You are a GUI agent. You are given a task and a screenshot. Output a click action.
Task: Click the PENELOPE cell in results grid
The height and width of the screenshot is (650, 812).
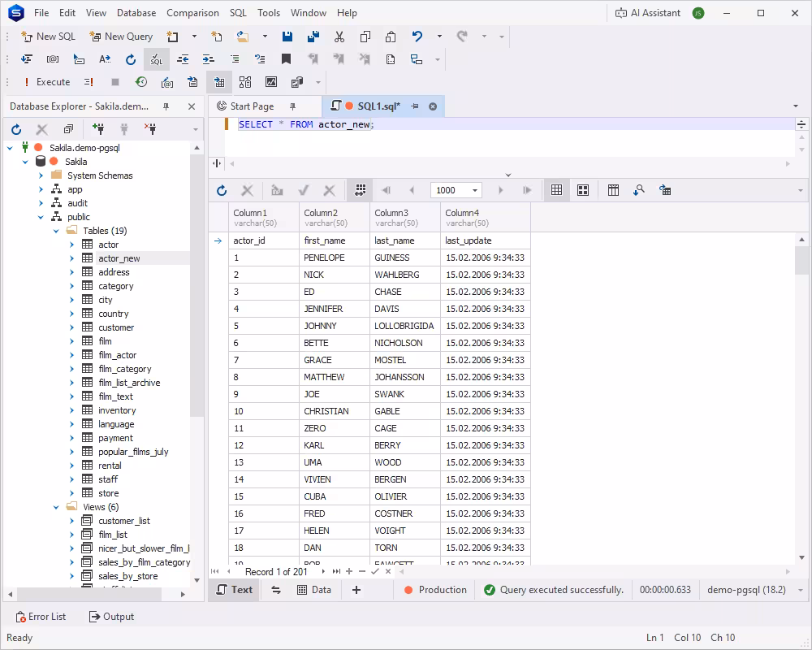335,258
